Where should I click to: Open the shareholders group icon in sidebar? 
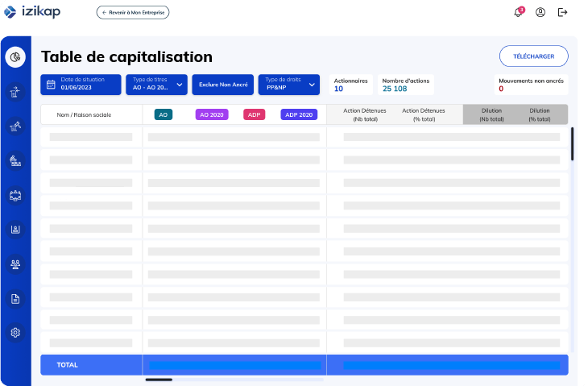click(x=14, y=264)
